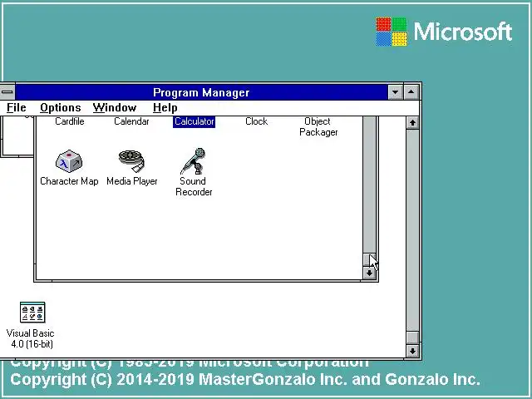
Task: Click the Sound Recorder label
Action: (x=194, y=186)
